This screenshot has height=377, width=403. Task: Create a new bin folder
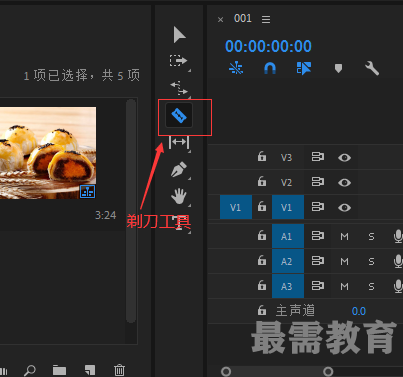(59, 370)
